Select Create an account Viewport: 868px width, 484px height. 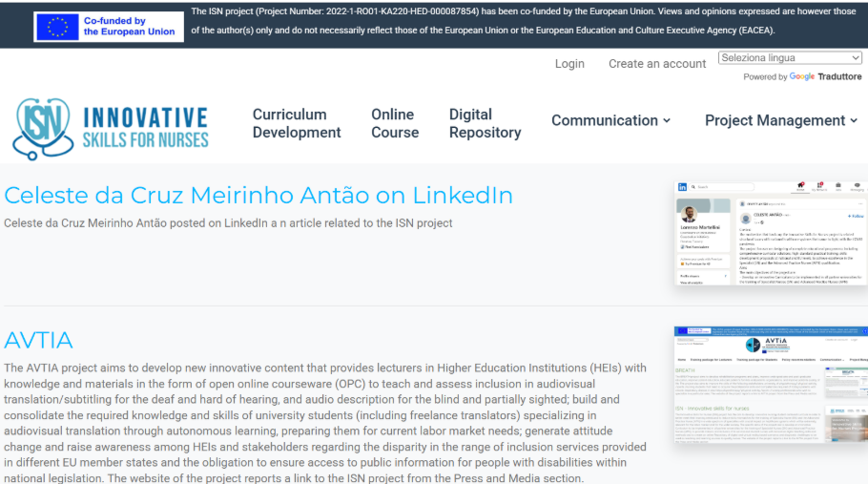tap(657, 64)
